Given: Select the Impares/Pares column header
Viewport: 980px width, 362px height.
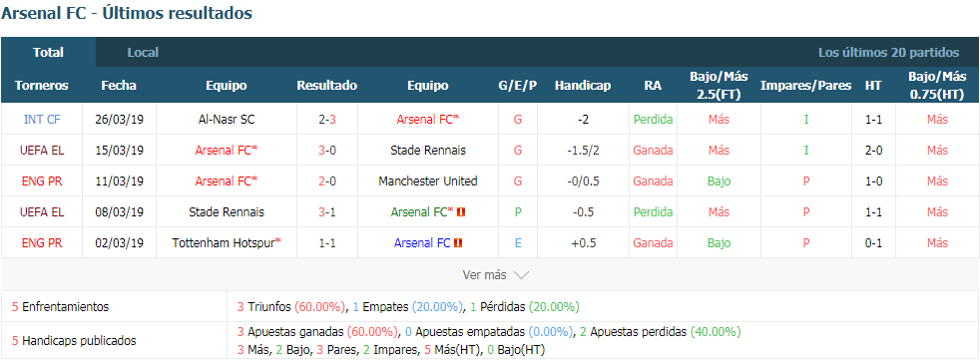Looking at the screenshot, I should (805, 86).
